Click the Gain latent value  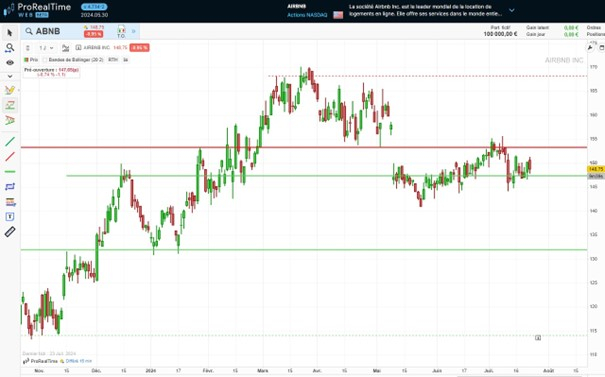(x=571, y=28)
